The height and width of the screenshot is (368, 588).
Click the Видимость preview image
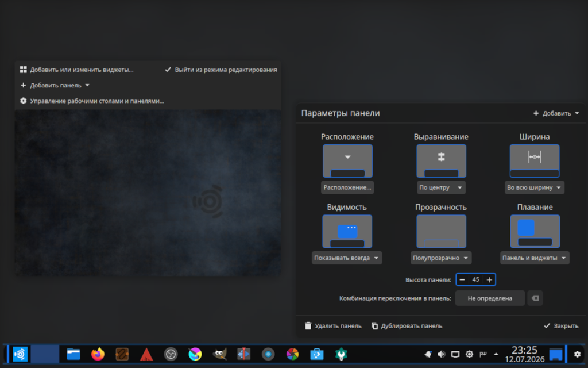(x=347, y=231)
